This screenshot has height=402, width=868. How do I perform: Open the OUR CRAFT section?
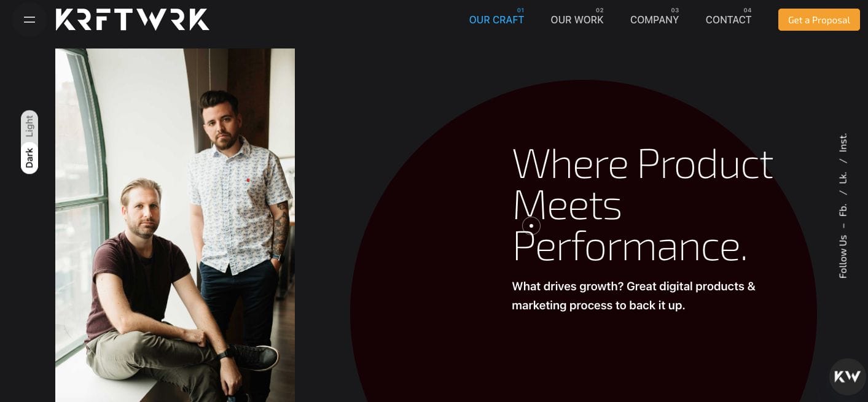(496, 20)
